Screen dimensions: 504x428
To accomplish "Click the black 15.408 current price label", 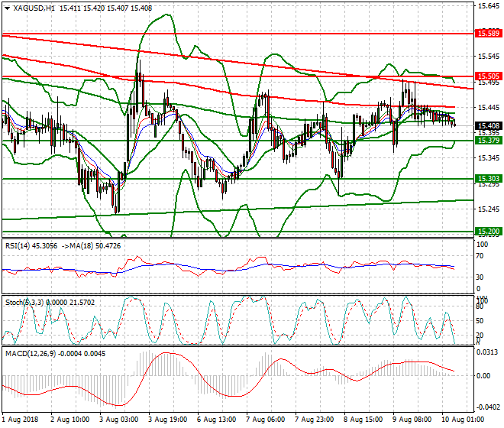I will click(x=489, y=126).
